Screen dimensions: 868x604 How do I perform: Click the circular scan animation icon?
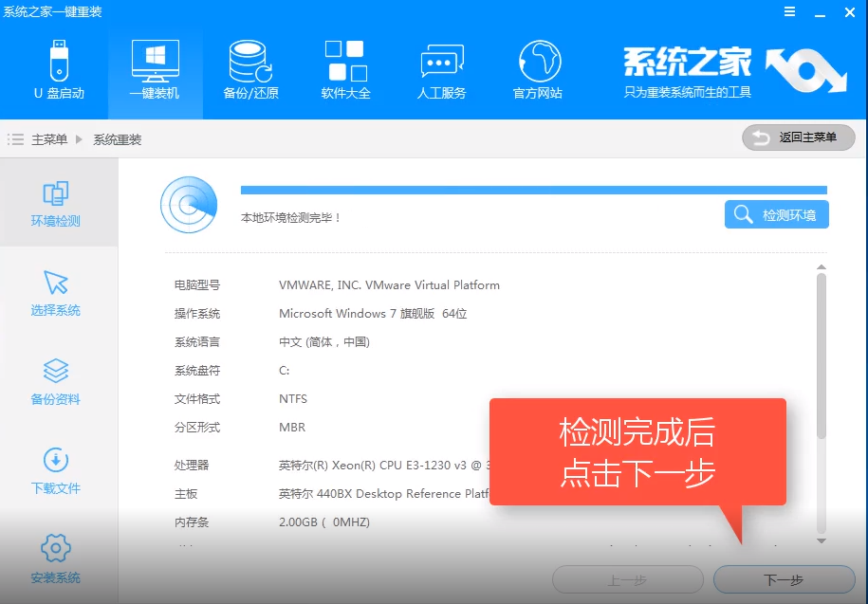pos(189,205)
